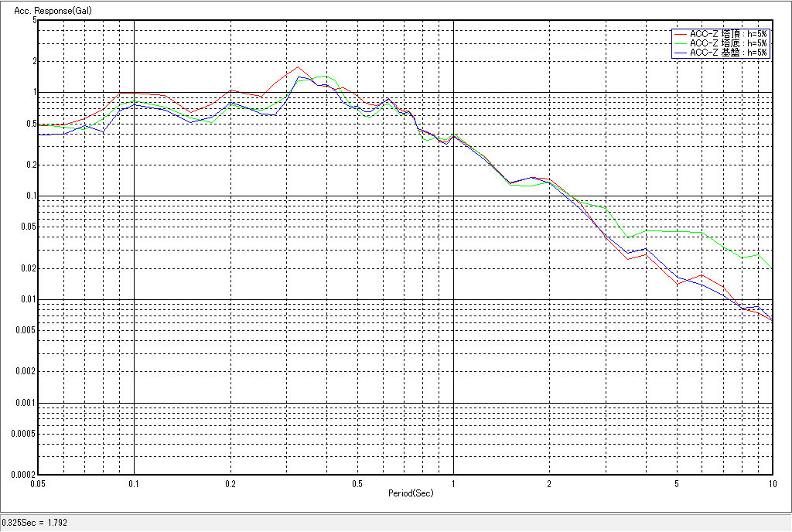Click the y-axis tick label 0.001

pos(26,403)
